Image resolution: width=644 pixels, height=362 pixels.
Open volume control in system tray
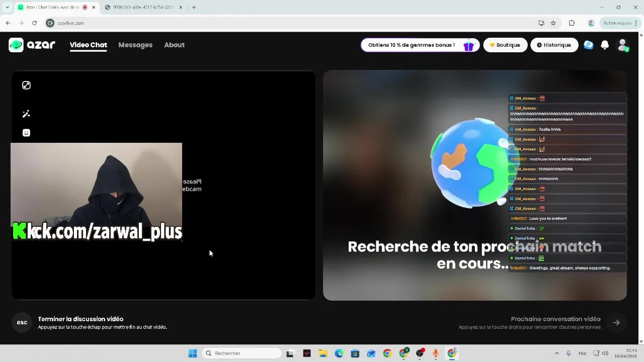pyautogui.click(x=605, y=353)
